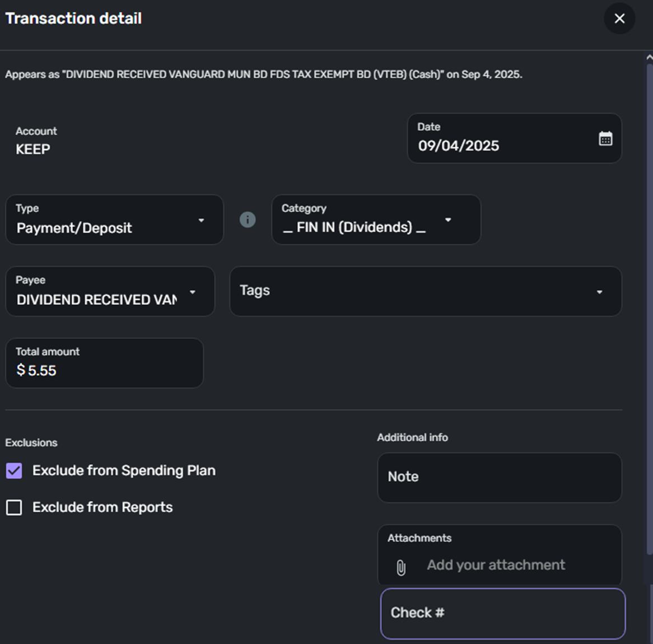Open the date picker calendar icon
This screenshot has height=644, width=653.
coord(605,138)
